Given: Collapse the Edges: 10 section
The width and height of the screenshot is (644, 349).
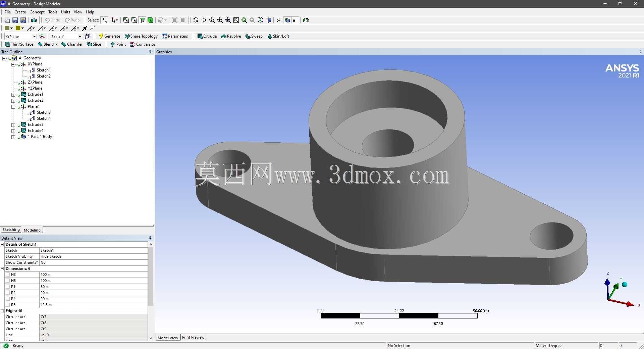Looking at the screenshot, I should pos(2,311).
